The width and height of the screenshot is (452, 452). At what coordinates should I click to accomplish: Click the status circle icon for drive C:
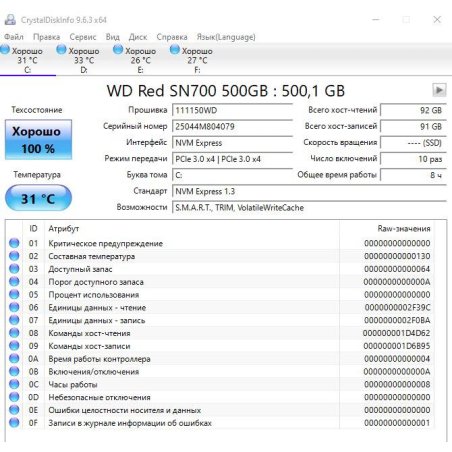click(x=5, y=50)
